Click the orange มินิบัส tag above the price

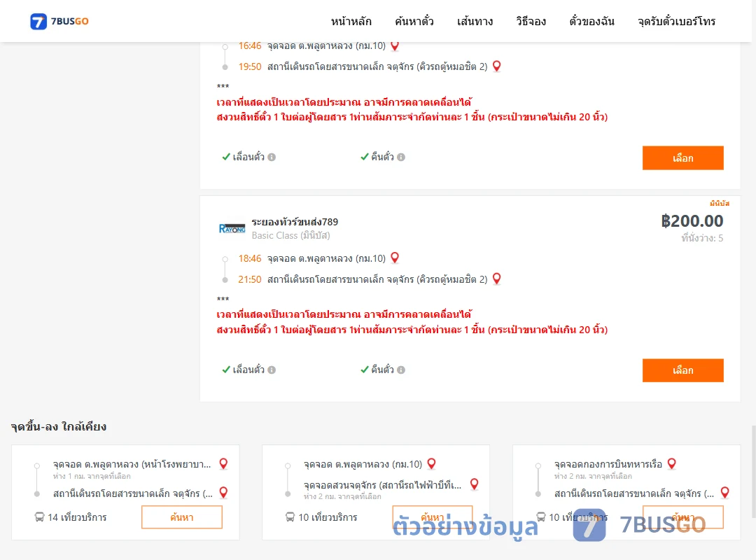[x=720, y=204]
